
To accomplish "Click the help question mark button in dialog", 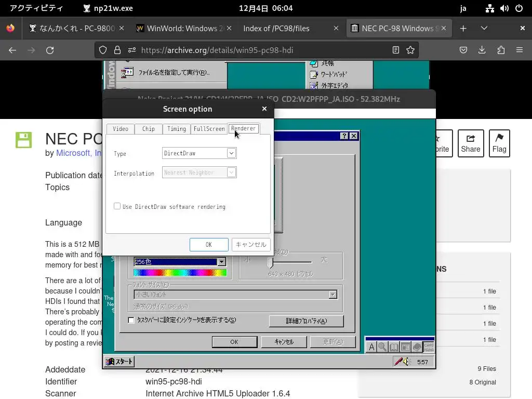I will [344, 136].
